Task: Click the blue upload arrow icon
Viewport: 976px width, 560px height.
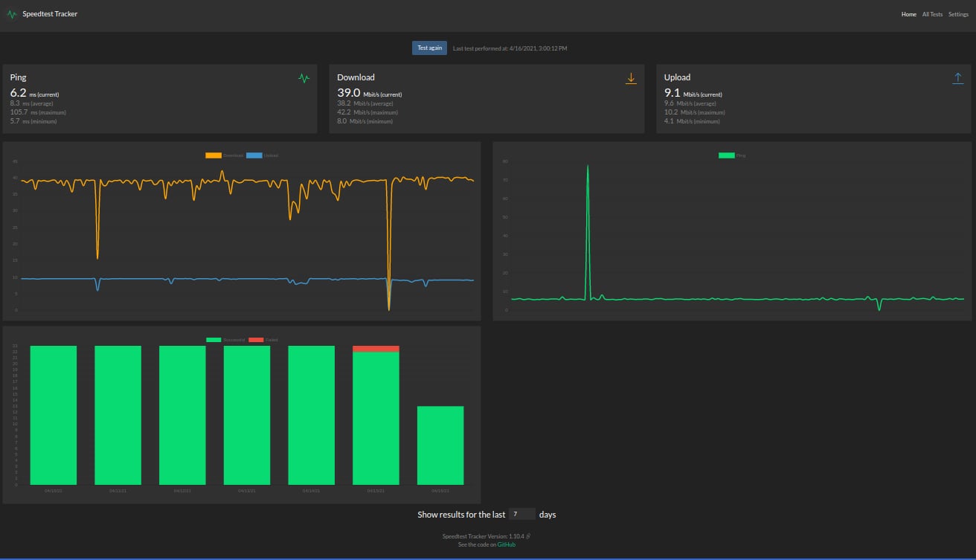Action: point(958,78)
